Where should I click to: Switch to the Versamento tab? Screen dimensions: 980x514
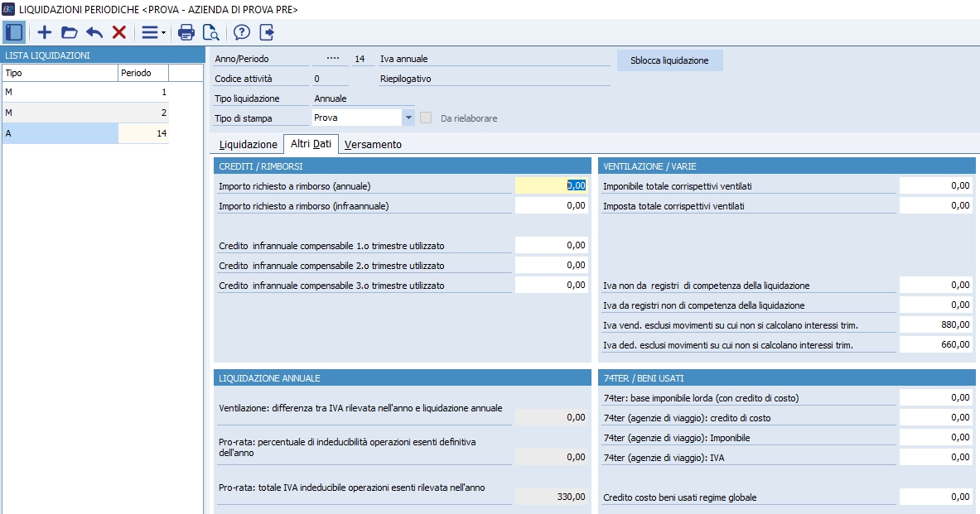point(373,145)
